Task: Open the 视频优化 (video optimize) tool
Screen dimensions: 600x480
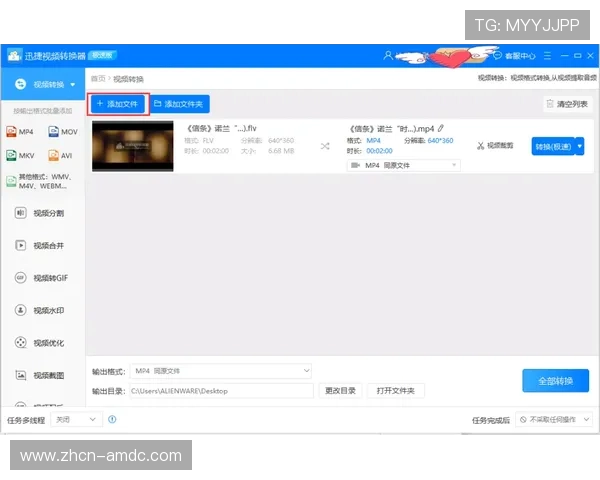Action: (x=20, y=343)
